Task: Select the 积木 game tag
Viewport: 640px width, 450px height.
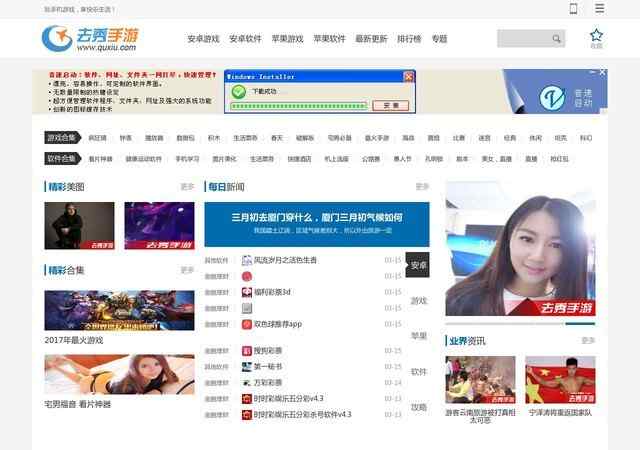Action: pos(214,138)
